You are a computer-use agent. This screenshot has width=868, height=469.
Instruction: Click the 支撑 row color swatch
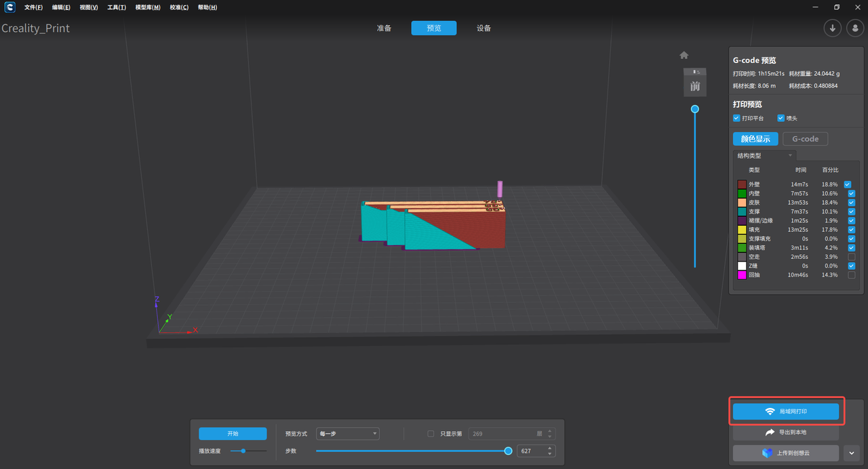pyautogui.click(x=742, y=211)
